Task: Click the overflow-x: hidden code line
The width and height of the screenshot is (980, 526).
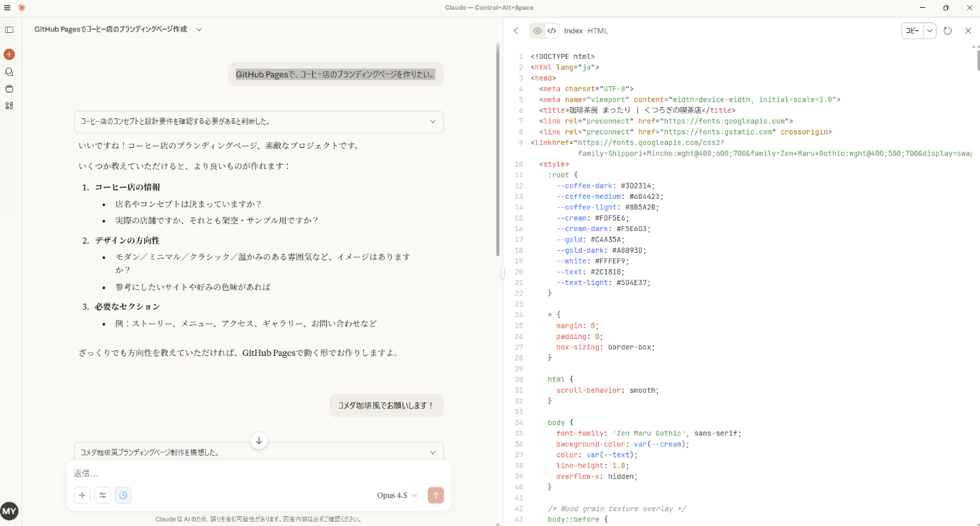Action: tap(597, 476)
